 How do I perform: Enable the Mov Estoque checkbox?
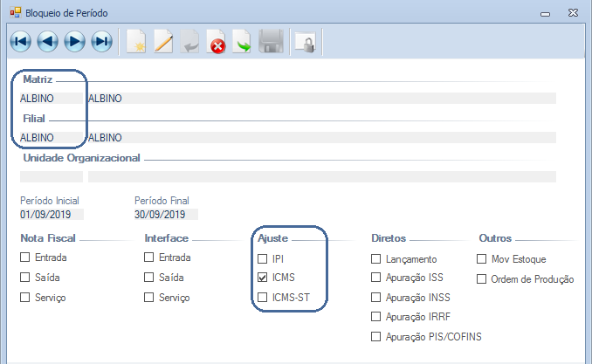pyautogui.click(x=481, y=258)
